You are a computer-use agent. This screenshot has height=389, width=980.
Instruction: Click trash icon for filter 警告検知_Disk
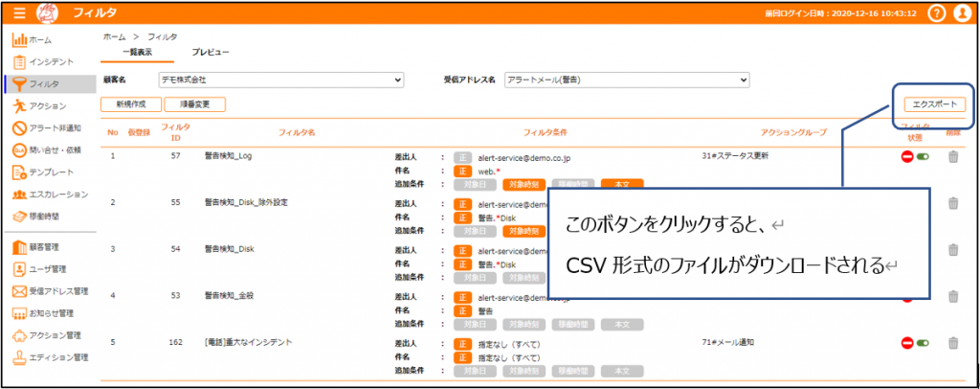coord(952,249)
